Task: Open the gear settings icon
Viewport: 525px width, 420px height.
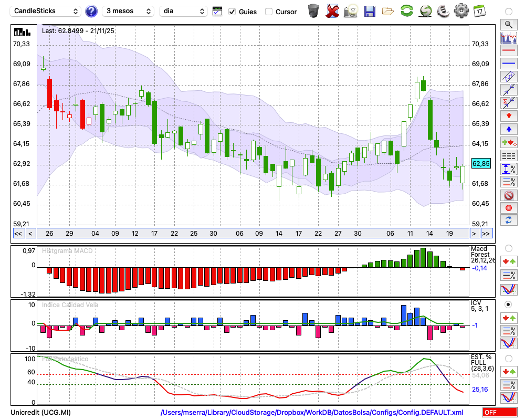Action: 460,11
